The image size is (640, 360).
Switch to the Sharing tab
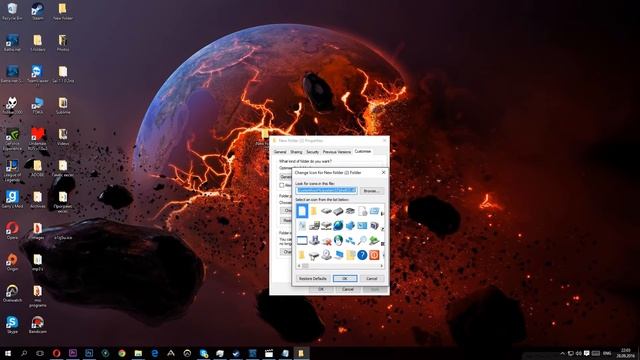[x=296, y=152]
